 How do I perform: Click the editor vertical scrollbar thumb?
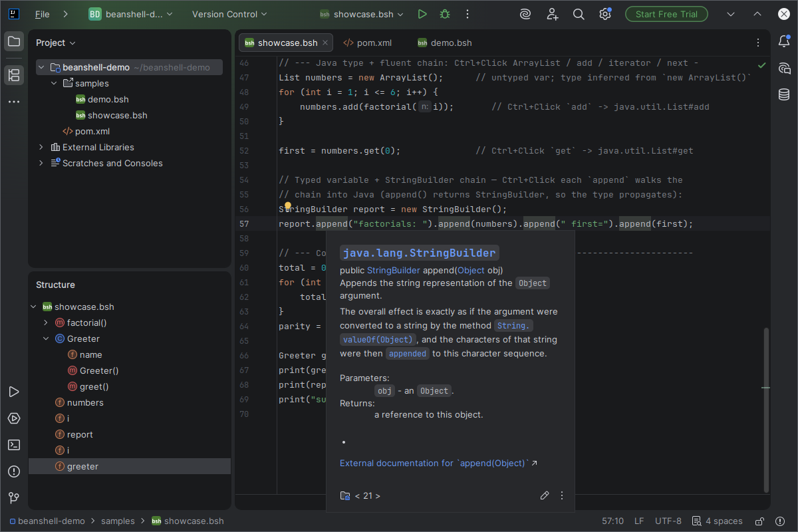point(765,410)
